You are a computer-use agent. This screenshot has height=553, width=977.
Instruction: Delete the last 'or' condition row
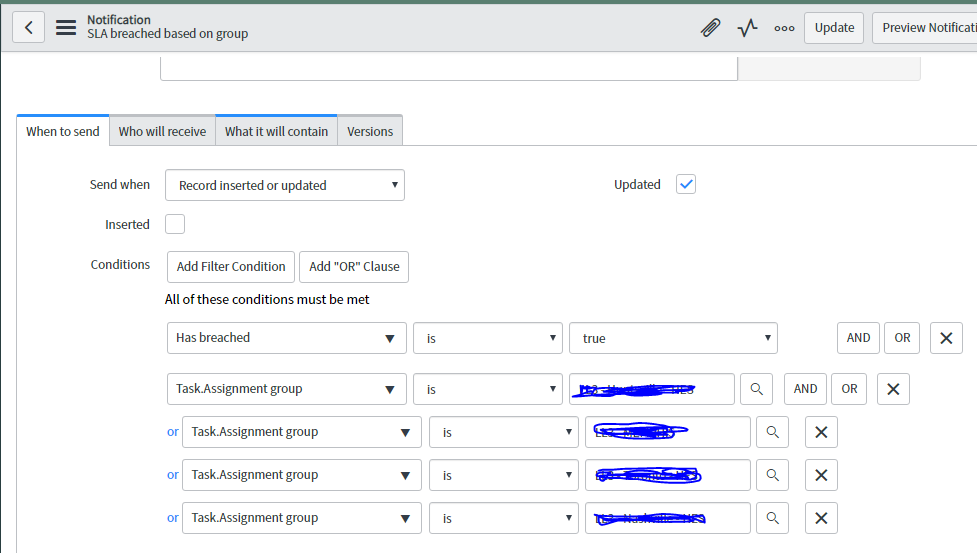[821, 518]
